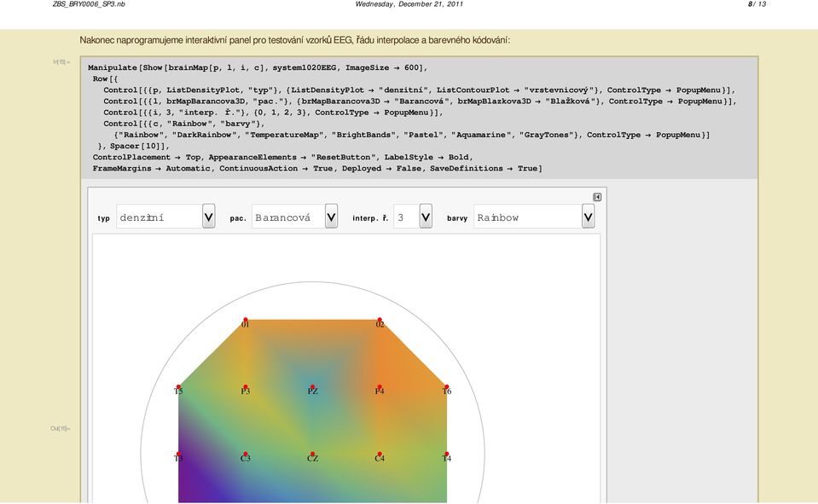Click the sentence starting 'Nakonec naprogramujeme'
Image resolution: width=818 pixels, height=504 pixels.
[x=295, y=40]
